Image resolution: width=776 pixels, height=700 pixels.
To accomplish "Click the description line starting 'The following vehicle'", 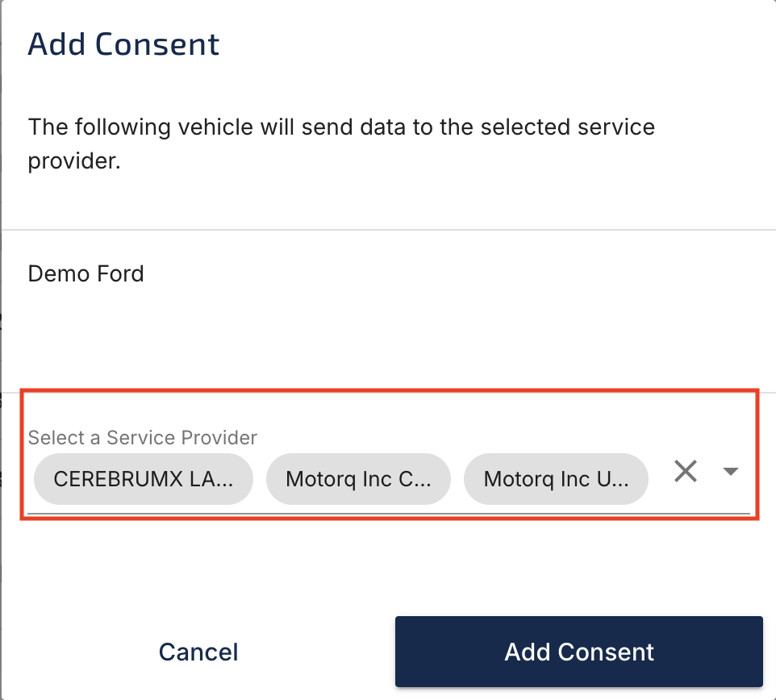I will tap(341, 127).
